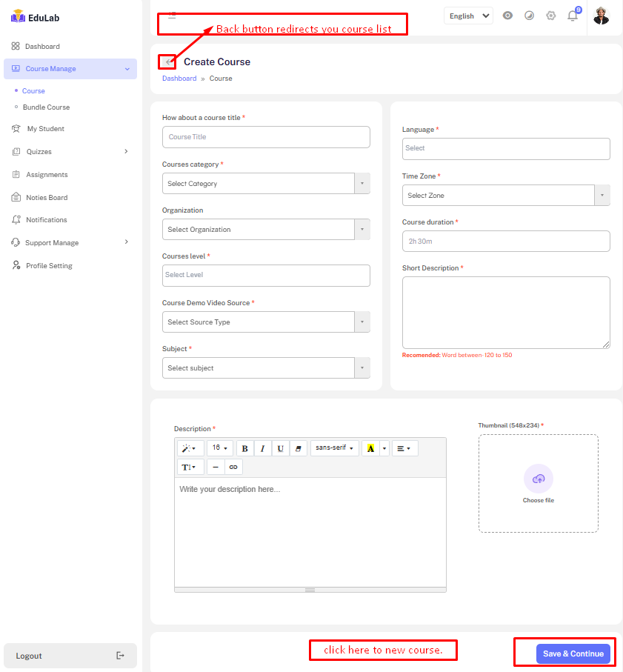
Task: Apply italic formatting in description editor
Action: pyautogui.click(x=262, y=448)
